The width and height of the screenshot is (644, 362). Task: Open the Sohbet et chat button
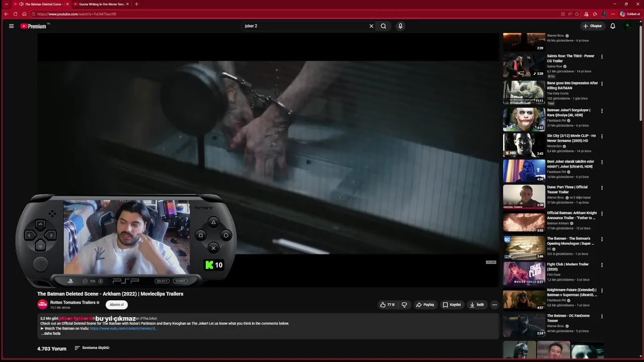pos(630,14)
